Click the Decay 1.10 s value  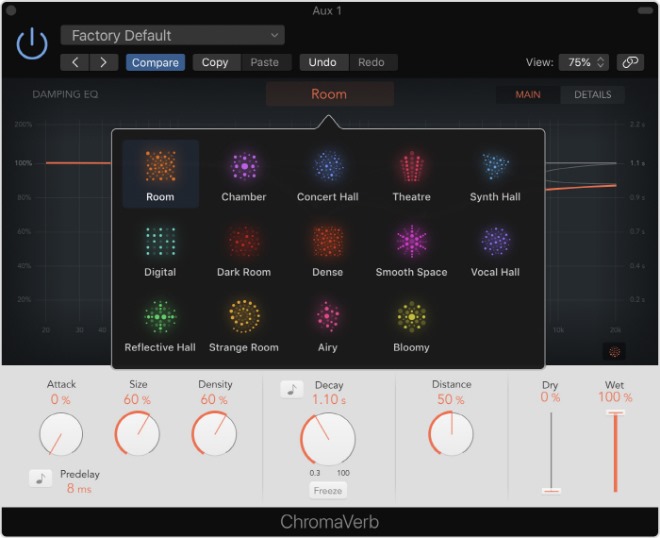329,399
